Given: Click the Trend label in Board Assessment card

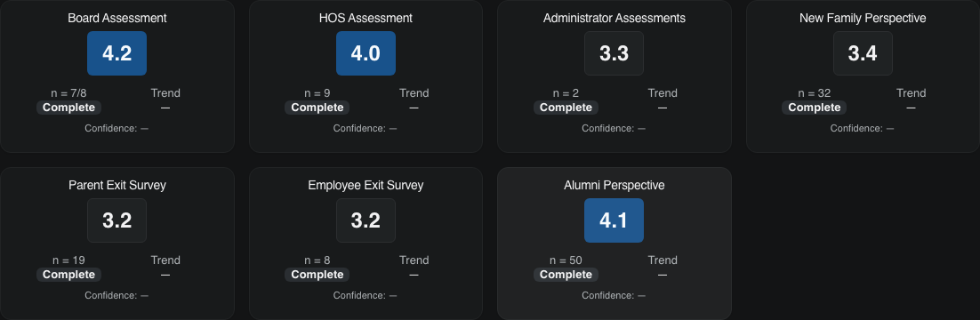Looking at the screenshot, I should [x=165, y=93].
